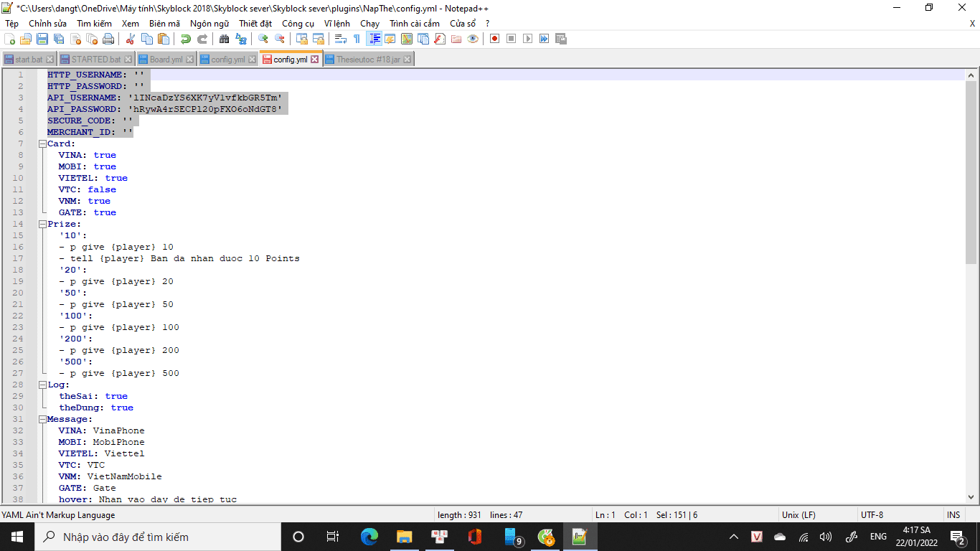Image resolution: width=980 pixels, height=551 pixels.
Task: Open Find with the binoculars icon
Action: [x=225, y=39]
